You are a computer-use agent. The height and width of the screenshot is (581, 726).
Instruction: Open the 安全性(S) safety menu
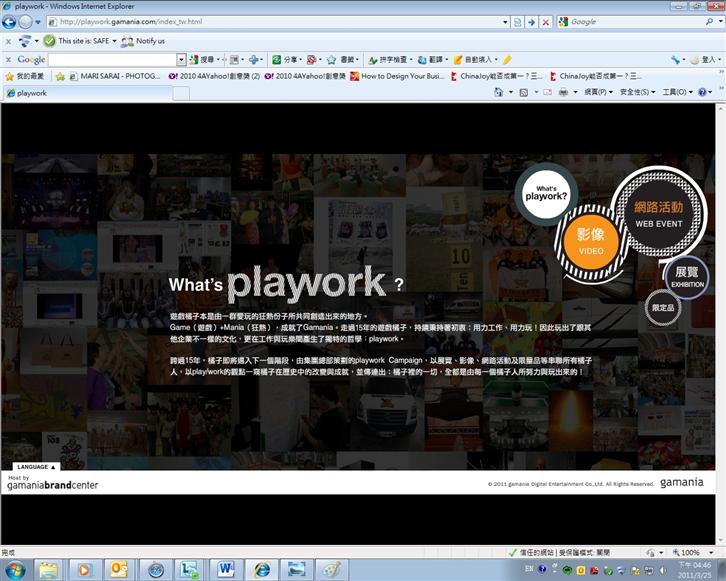(638, 92)
